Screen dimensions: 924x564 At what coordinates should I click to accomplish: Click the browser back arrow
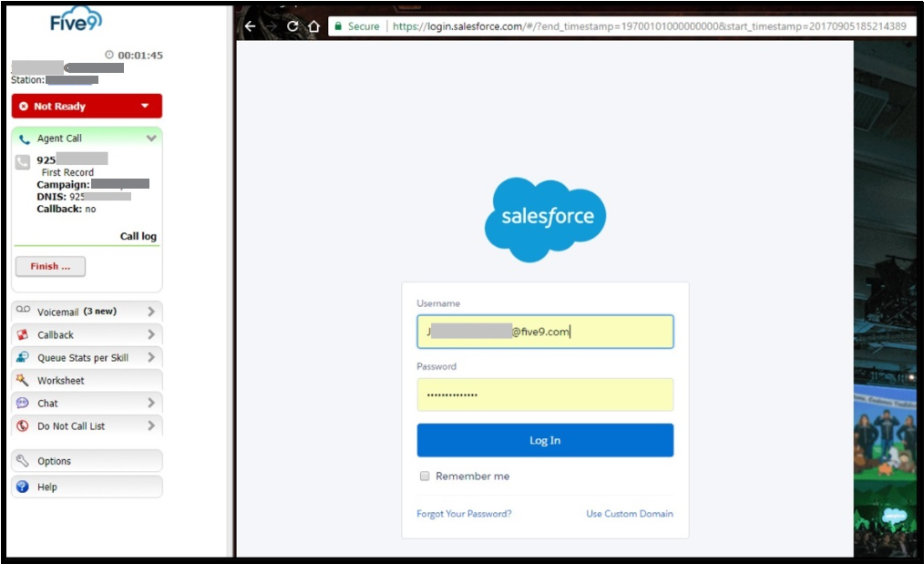pyautogui.click(x=250, y=26)
